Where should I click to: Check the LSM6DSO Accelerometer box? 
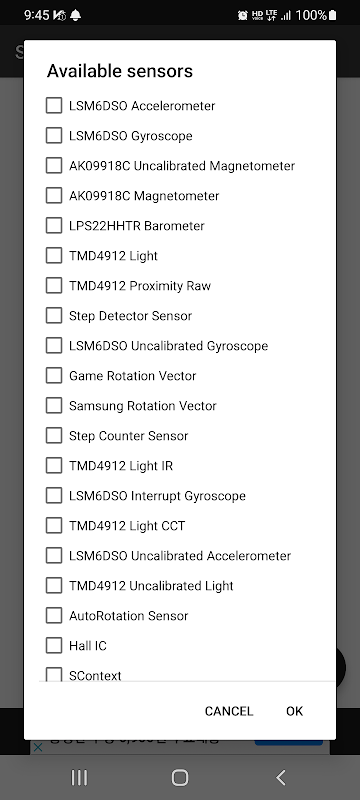(54, 106)
